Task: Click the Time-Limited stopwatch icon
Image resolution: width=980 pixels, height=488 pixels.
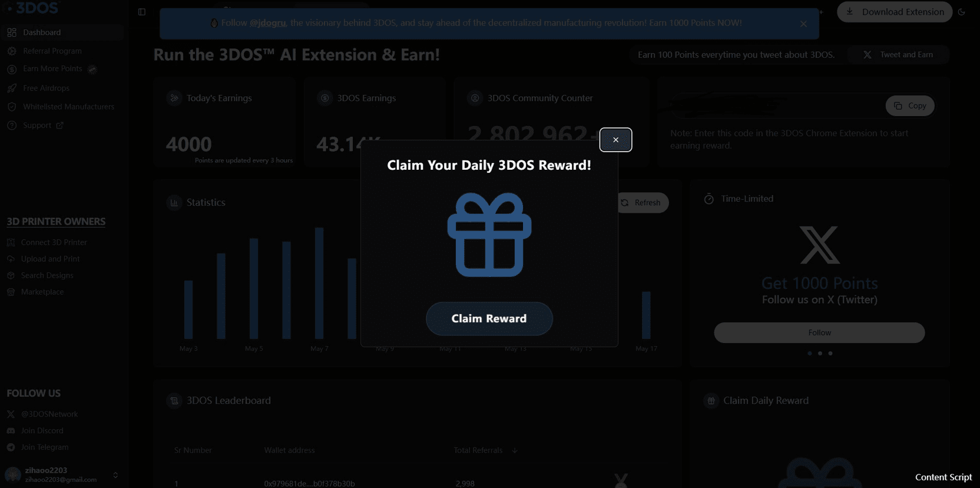Action: (709, 199)
